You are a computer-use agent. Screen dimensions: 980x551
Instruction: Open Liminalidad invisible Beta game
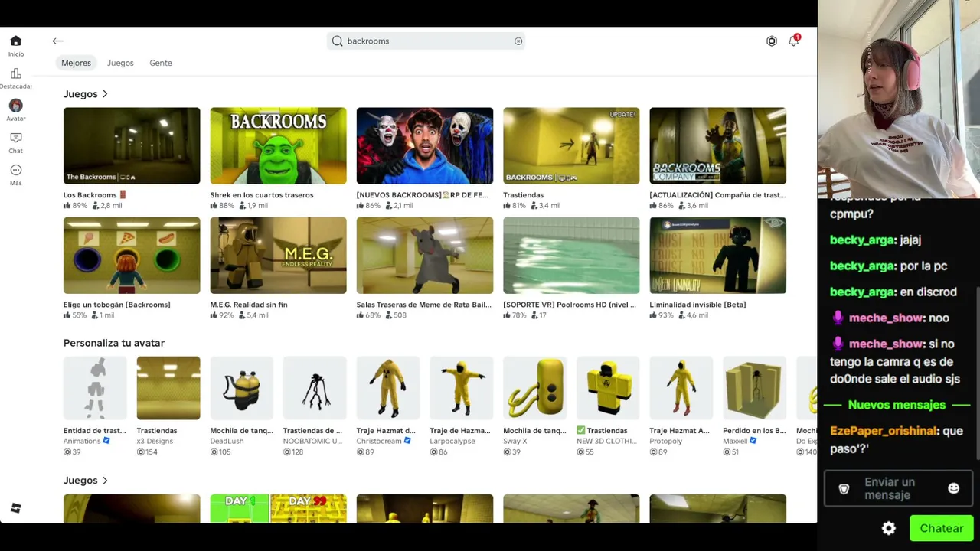[x=717, y=256]
